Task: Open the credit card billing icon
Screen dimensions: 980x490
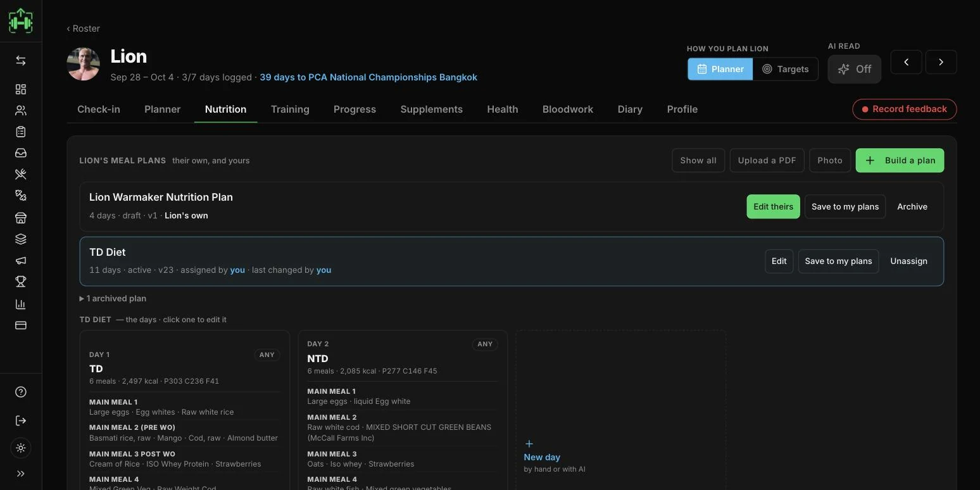Action: pyautogui.click(x=21, y=325)
